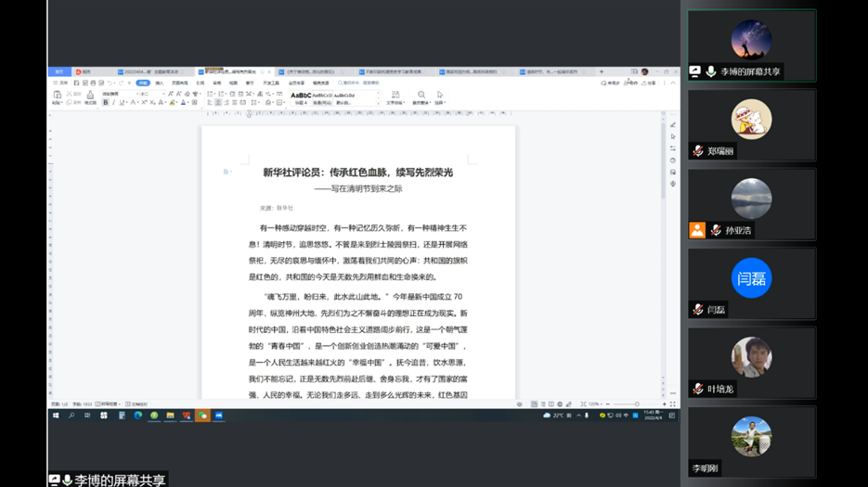Click the 分享 share button

pyautogui.click(x=650, y=83)
